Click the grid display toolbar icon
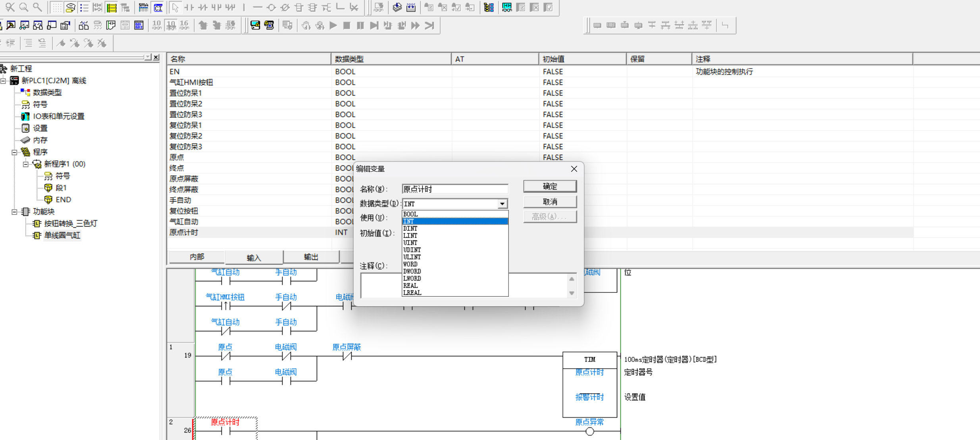This screenshot has height=440, width=980. [x=57, y=7]
